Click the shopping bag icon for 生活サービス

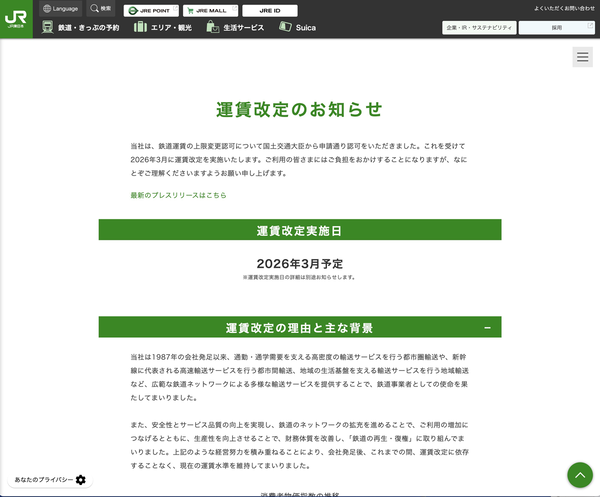pos(212,27)
